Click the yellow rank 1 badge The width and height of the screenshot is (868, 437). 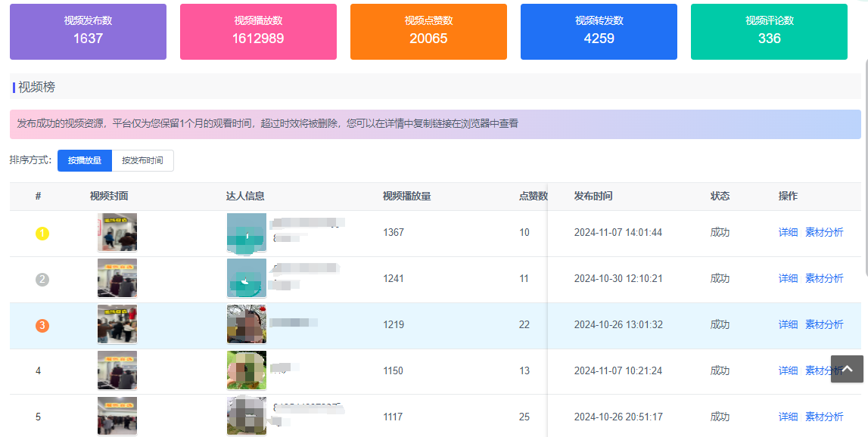click(x=42, y=234)
